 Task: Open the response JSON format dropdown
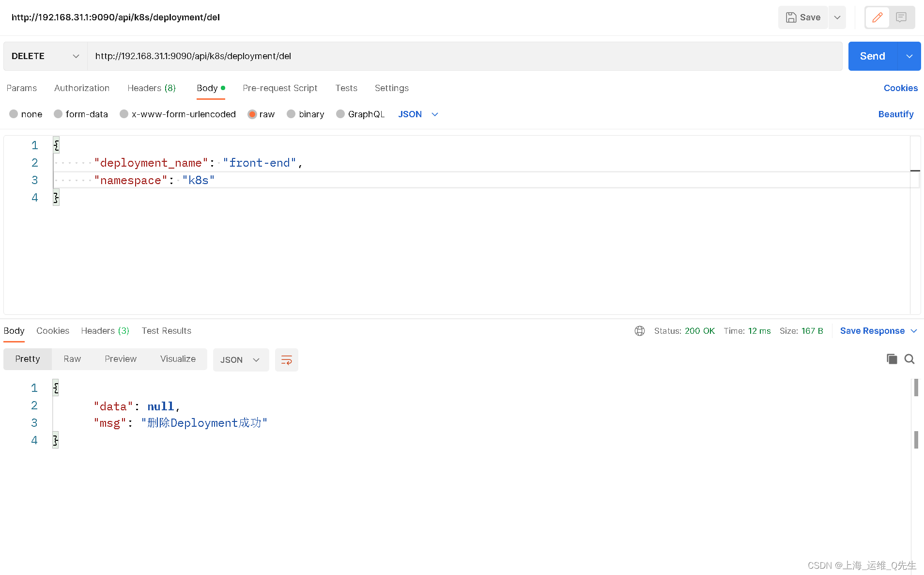point(241,360)
